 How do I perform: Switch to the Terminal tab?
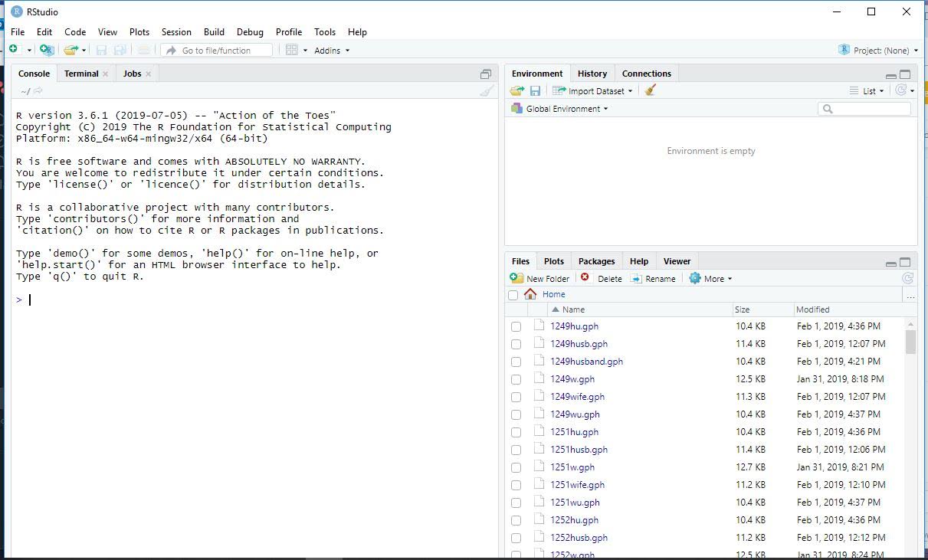click(81, 74)
